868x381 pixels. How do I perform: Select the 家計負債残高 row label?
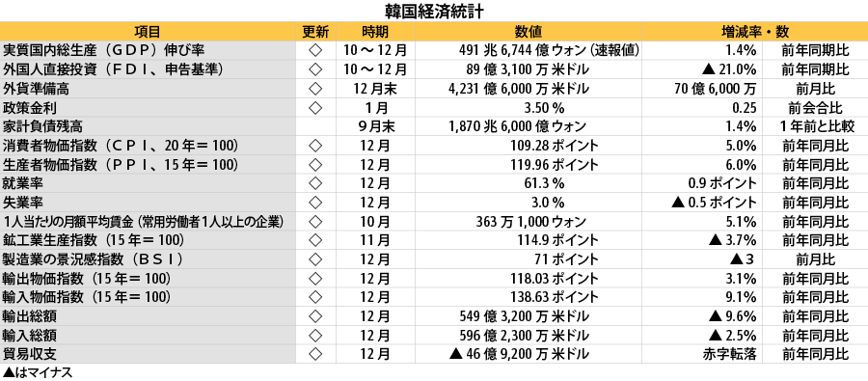coord(42,126)
